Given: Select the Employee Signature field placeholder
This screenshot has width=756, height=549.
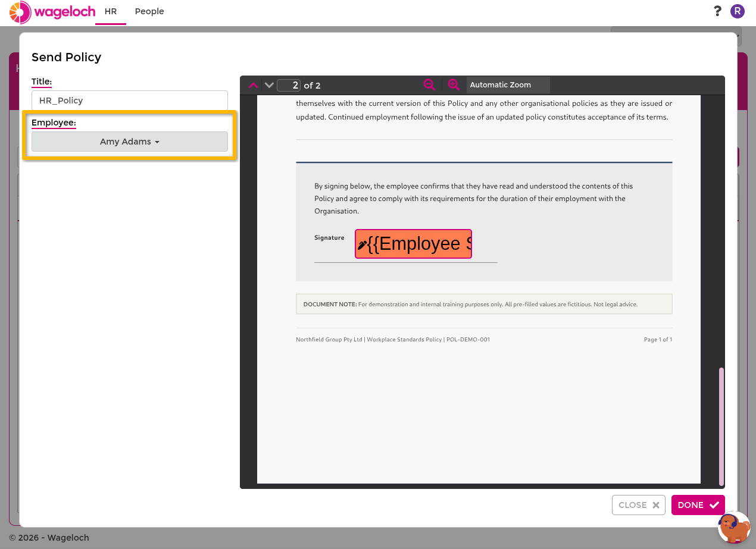Looking at the screenshot, I should pos(413,244).
